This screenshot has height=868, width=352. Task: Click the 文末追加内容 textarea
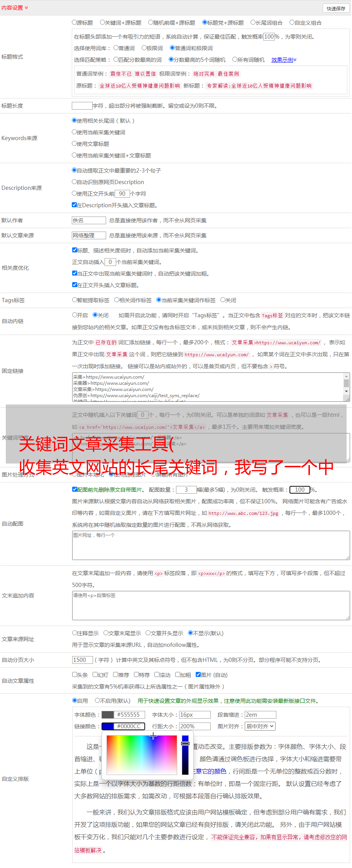211,606
